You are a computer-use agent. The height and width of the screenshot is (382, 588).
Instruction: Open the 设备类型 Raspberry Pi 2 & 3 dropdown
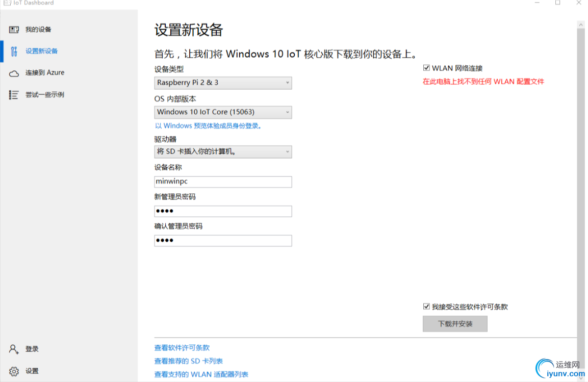click(223, 83)
